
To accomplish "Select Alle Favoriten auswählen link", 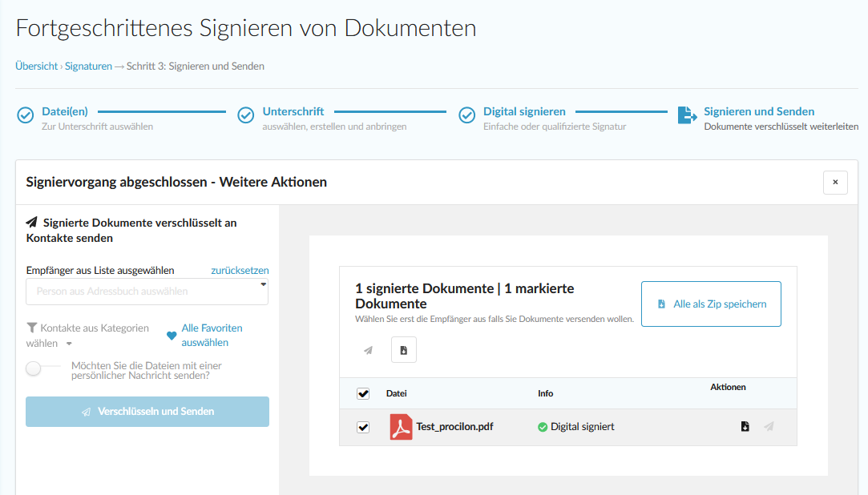I will [x=212, y=335].
